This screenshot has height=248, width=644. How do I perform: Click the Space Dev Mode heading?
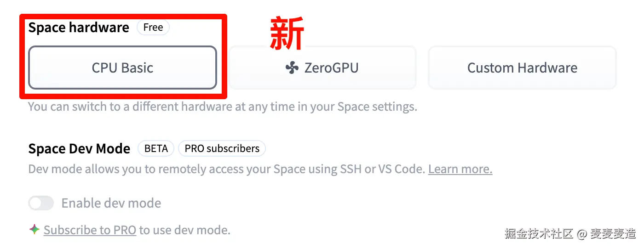(x=79, y=149)
